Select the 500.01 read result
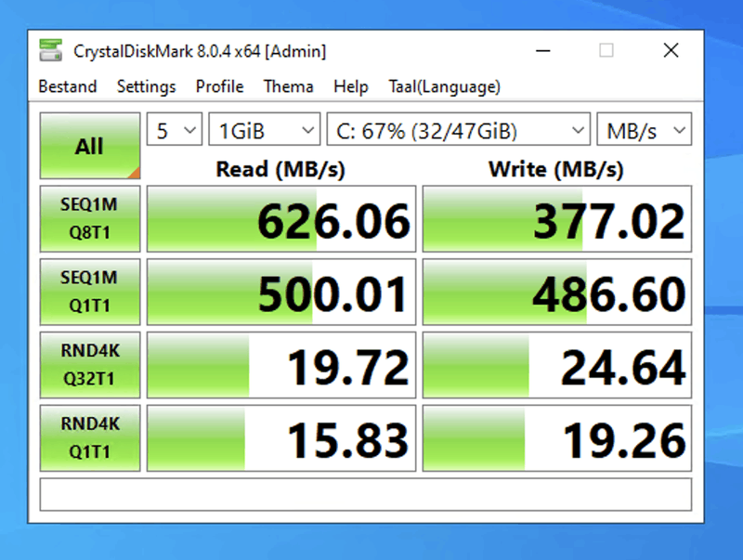The image size is (743, 560). (x=281, y=292)
